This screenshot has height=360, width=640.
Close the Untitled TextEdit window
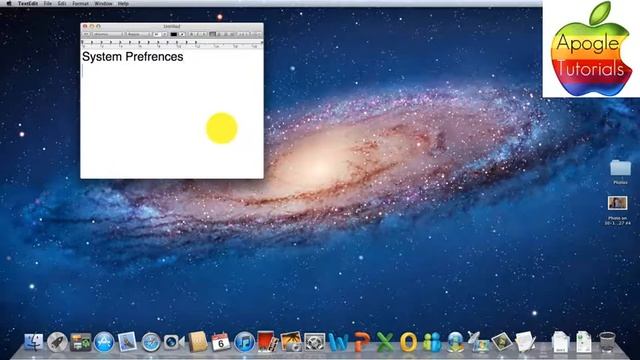point(85,27)
